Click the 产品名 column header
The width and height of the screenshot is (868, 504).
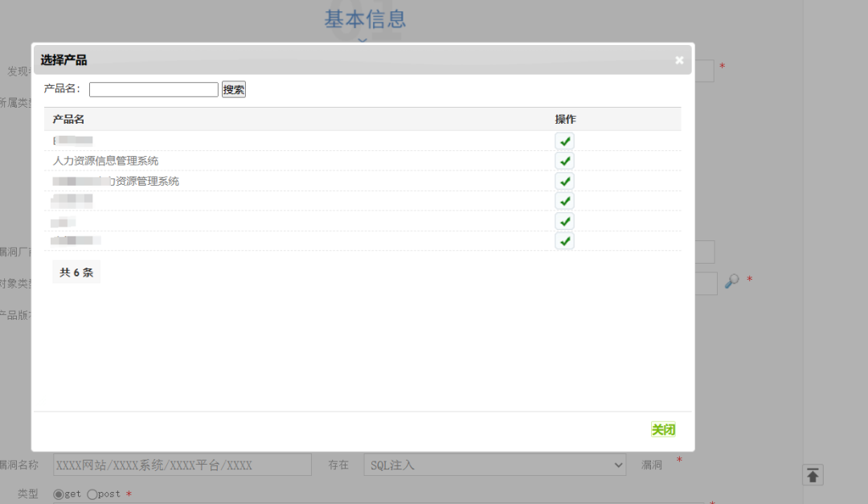pyautogui.click(x=68, y=119)
